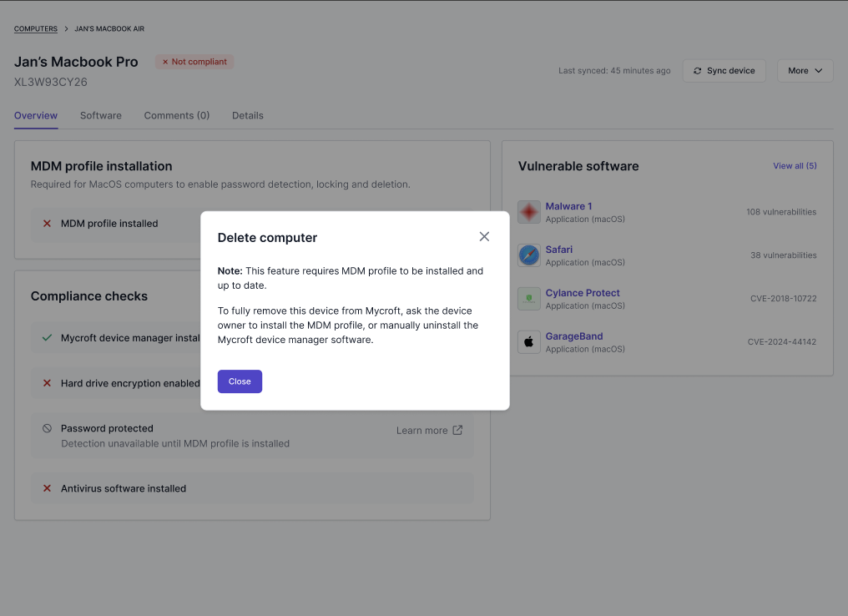This screenshot has width=848, height=616.
Task: Click the Compliance checks heading
Action: (x=88, y=296)
